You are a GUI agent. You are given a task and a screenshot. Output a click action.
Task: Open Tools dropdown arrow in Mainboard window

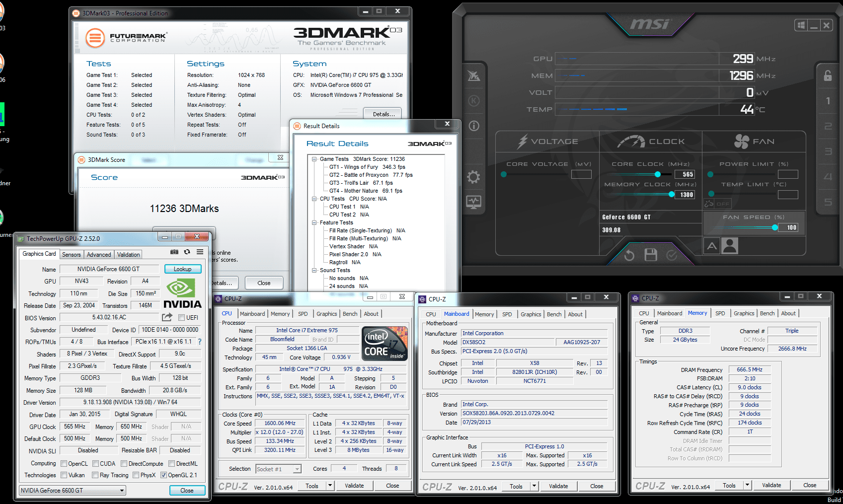coord(534,486)
